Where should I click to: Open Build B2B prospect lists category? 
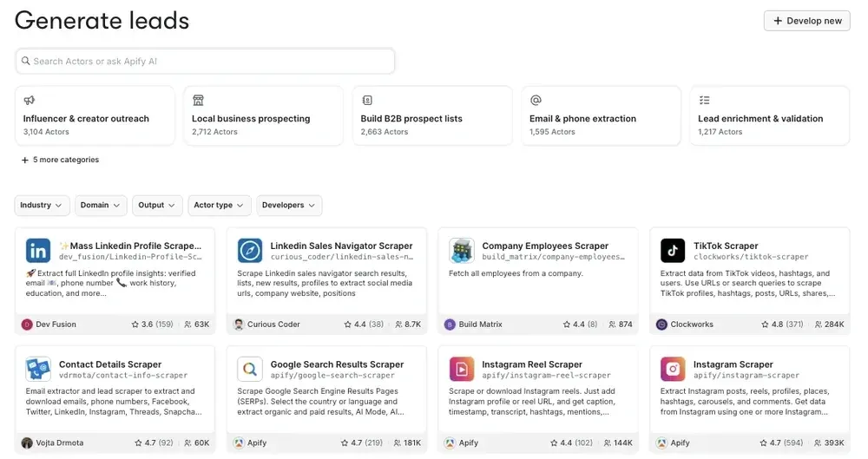coord(432,115)
